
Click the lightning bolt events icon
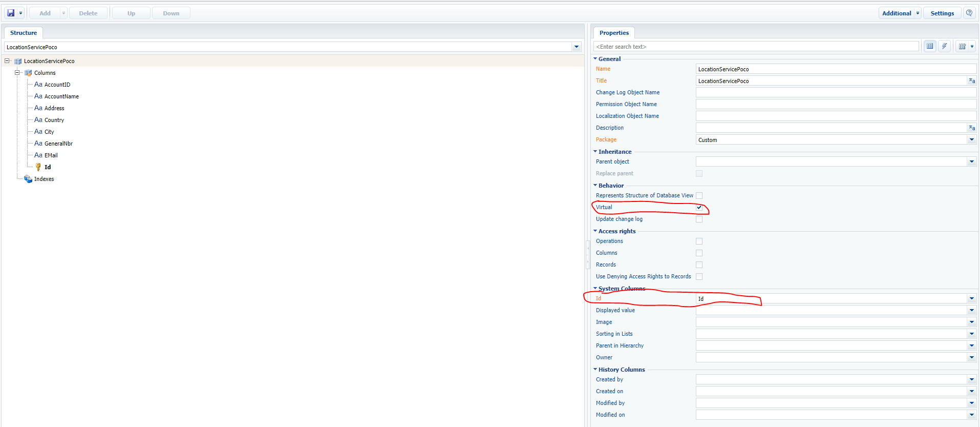click(x=945, y=46)
